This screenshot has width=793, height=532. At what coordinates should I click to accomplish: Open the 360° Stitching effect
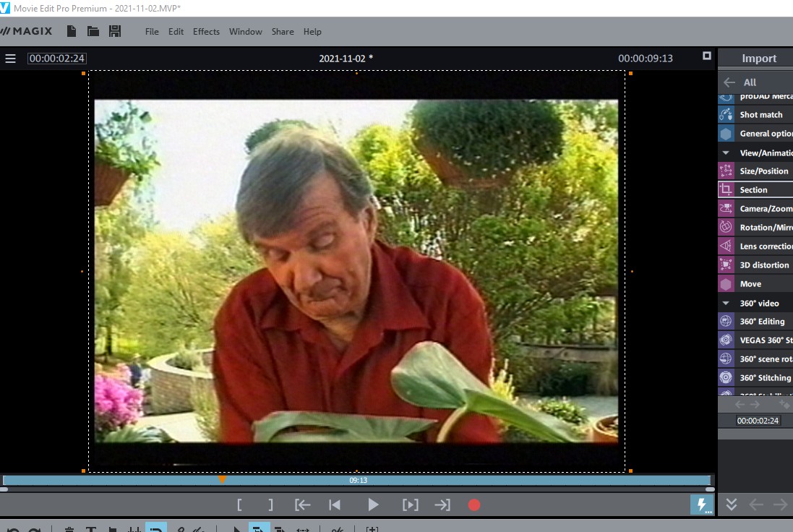[755, 377]
